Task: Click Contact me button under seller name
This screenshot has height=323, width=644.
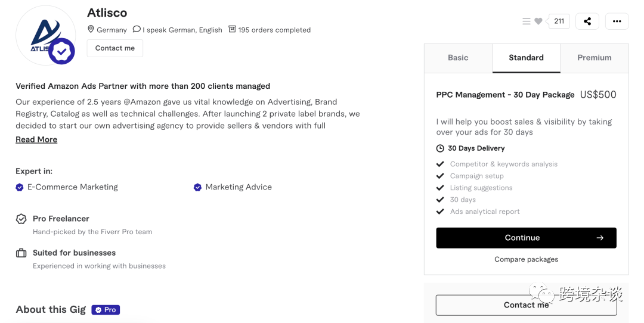Action: 114,48
